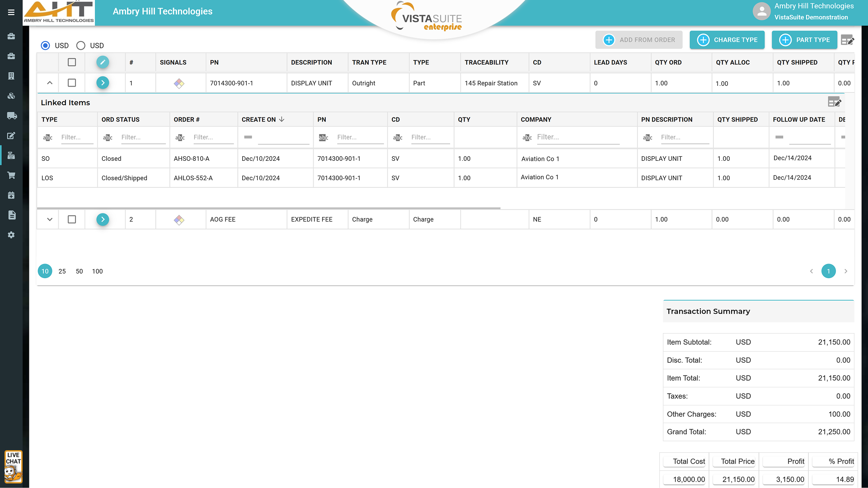
Task: Set page size to 25
Action: (62, 271)
